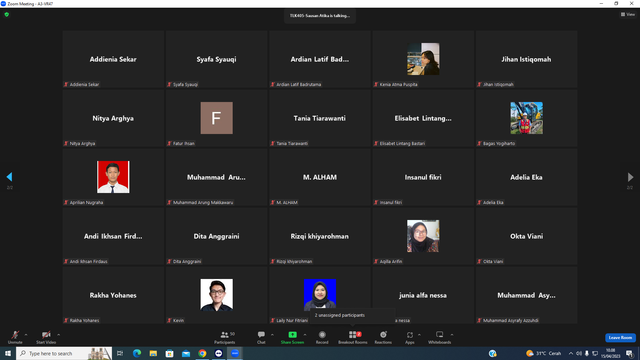Expand Apps options arrow

pyautogui.click(x=419, y=335)
